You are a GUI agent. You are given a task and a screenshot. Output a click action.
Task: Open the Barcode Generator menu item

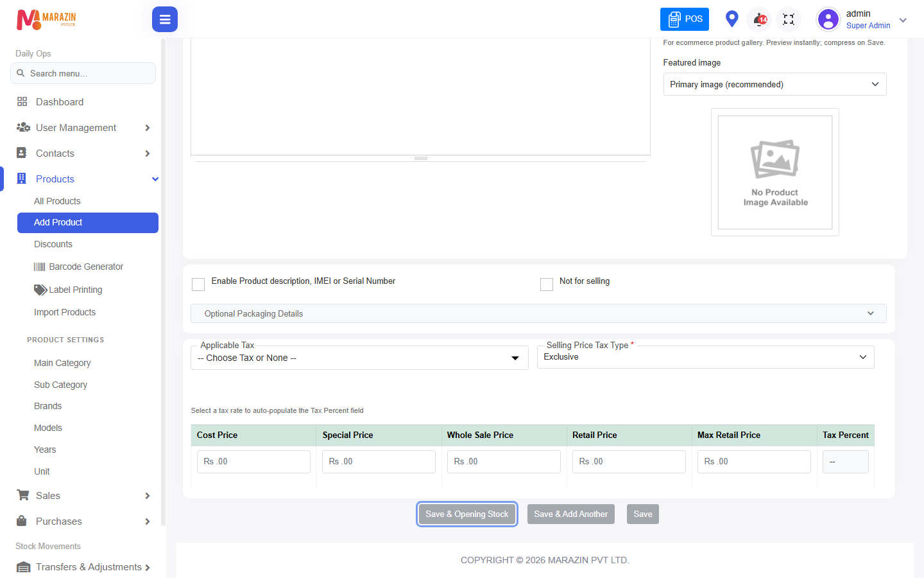(x=78, y=267)
